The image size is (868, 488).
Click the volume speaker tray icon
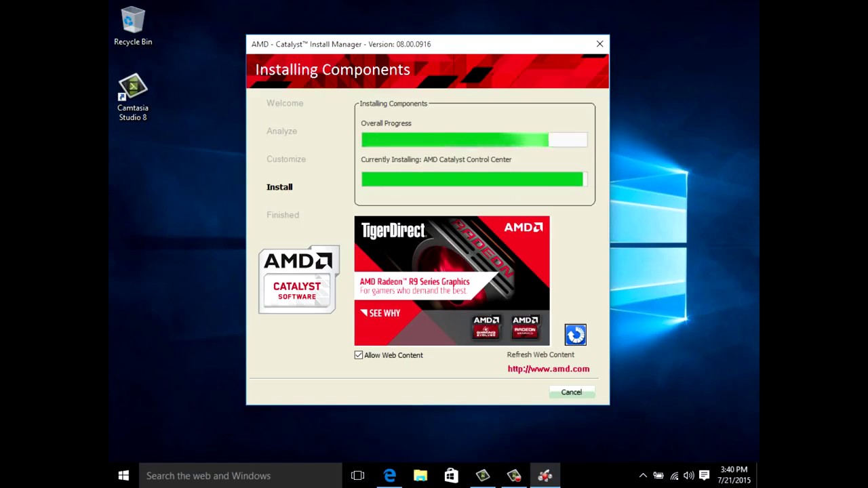coord(689,476)
